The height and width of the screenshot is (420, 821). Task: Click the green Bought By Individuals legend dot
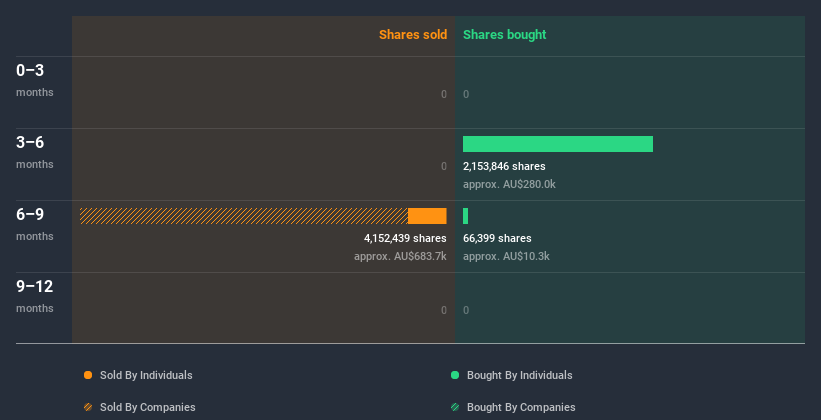(455, 375)
